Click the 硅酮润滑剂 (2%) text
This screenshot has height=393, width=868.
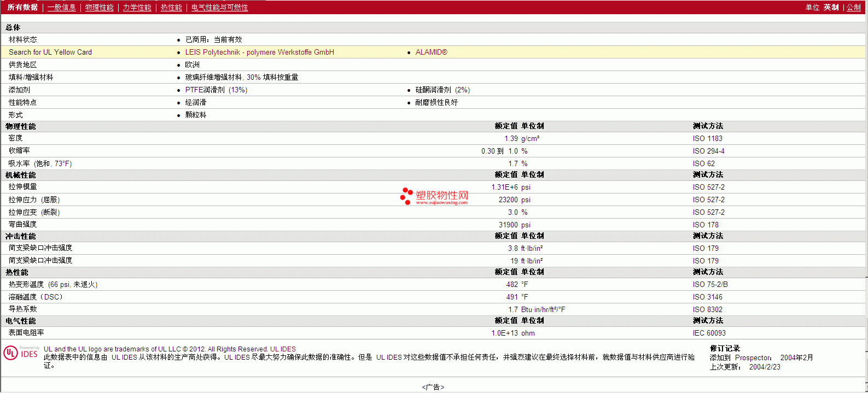tap(442, 90)
